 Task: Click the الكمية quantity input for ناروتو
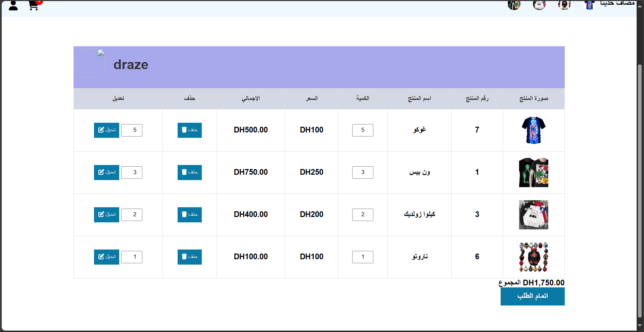363,257
